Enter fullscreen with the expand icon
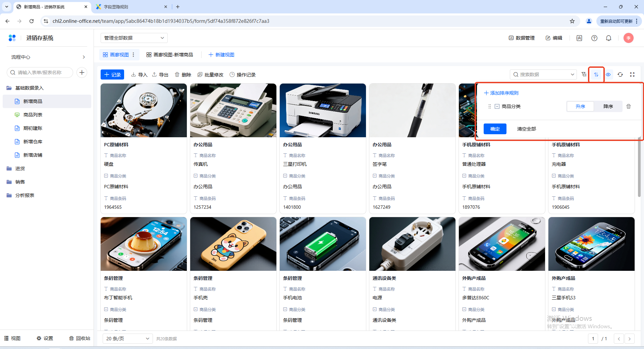The height and width of the screenshot is (349, 644). click(x=632, y=74)
